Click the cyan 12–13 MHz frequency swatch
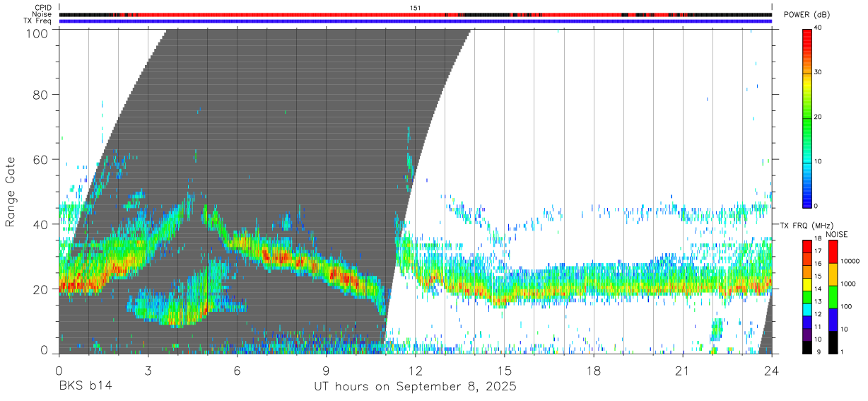Screen dimensions: 868x401 (807, 310)
